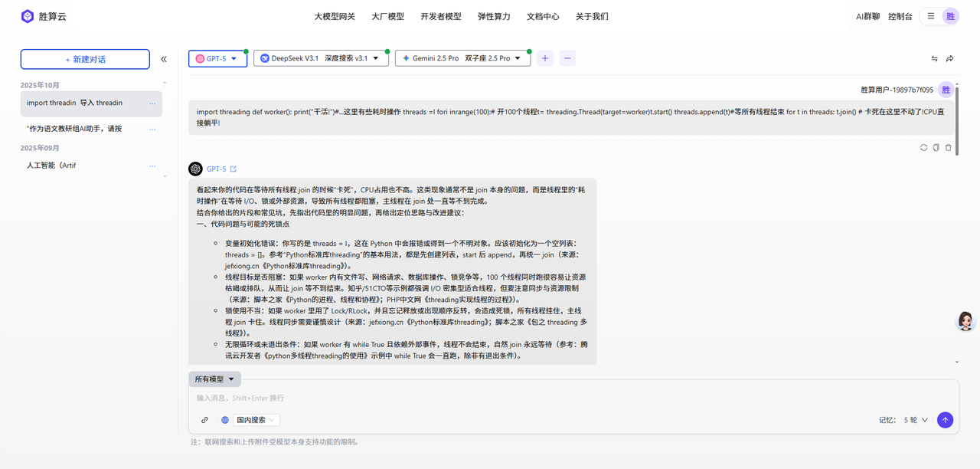
Task: Add another model with the plus button
Action: (x=545, y=58)
